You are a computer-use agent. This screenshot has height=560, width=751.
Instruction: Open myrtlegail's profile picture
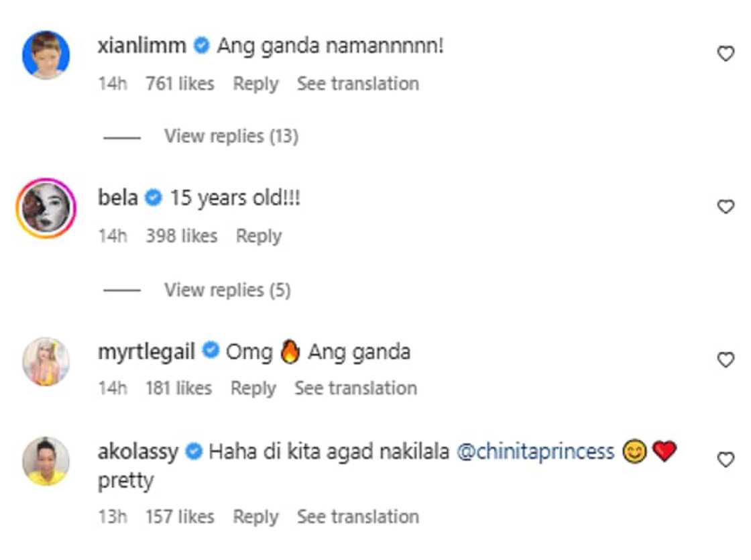(x=46, y=361)
